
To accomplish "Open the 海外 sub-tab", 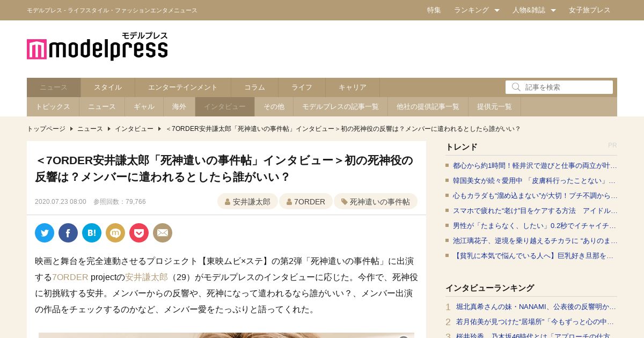I will [x=179, y=107].
